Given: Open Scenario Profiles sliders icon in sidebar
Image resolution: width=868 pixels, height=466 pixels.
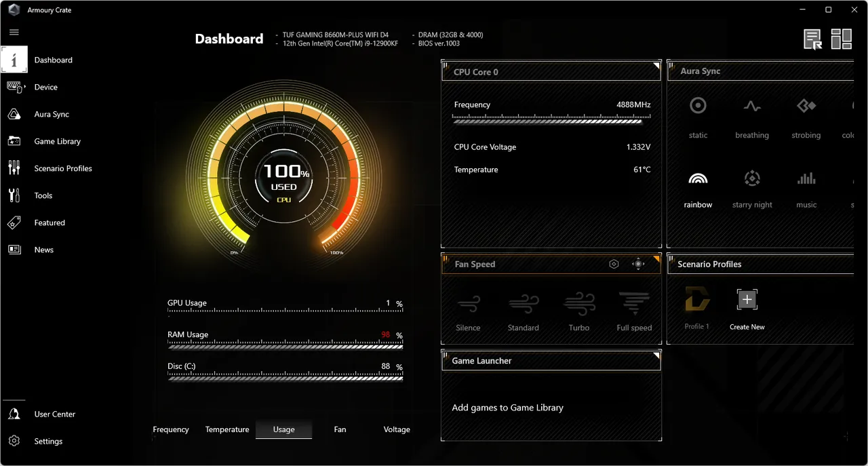Looking at the screenshot, I should click(14, 168).
